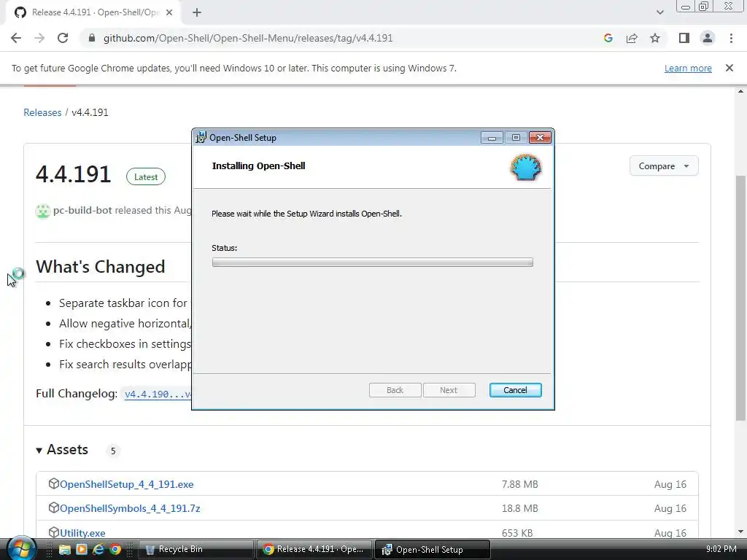Click the Latest badge
Viewport: 747px width, 560px height.
[146, 176]
